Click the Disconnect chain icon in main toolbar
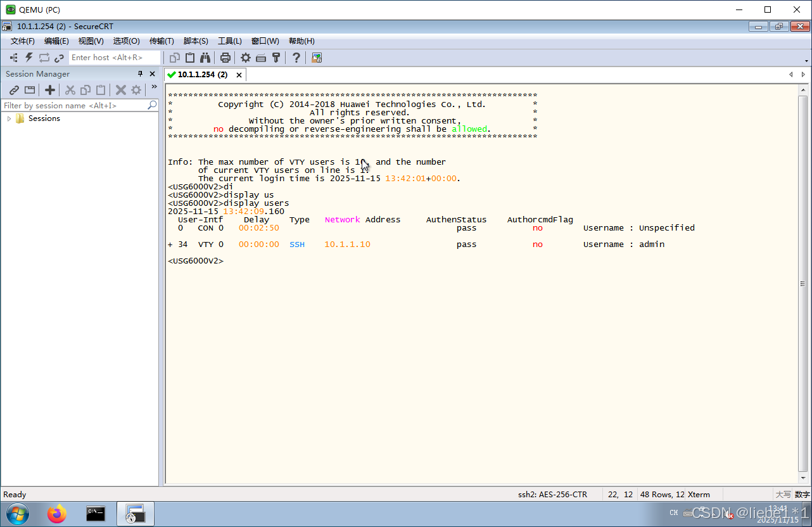Image resolution: width=812 pixels, height=527 pixels. pyautogui.click(x=60, y=58)
